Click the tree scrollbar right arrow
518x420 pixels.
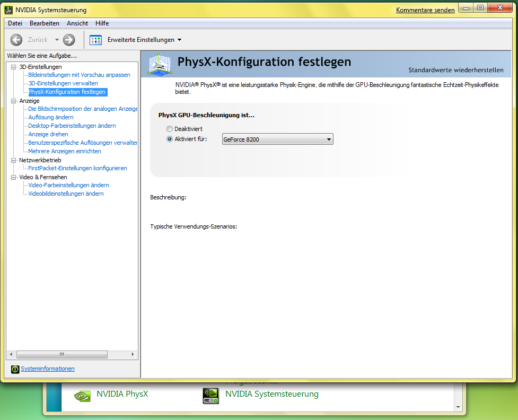tap(133, 355)
